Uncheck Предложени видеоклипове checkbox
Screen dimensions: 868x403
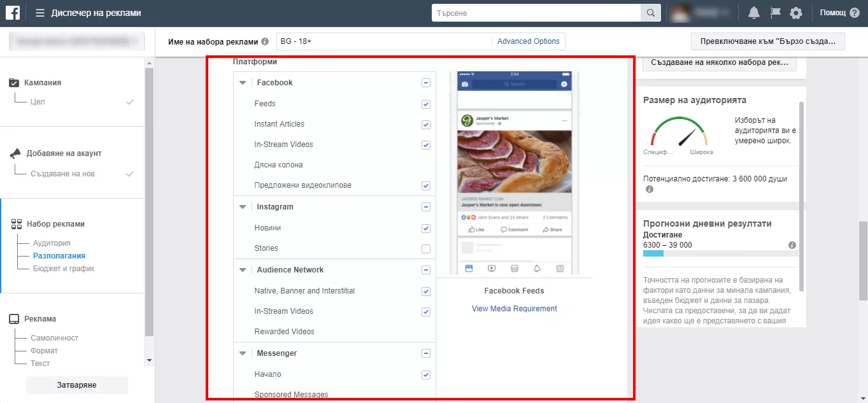[x=426, y=186]
